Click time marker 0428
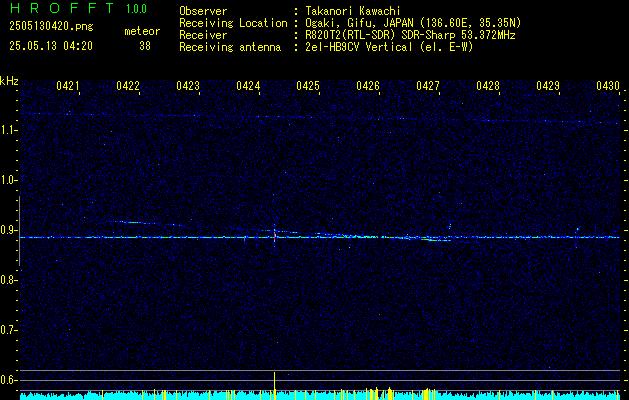 488,85
